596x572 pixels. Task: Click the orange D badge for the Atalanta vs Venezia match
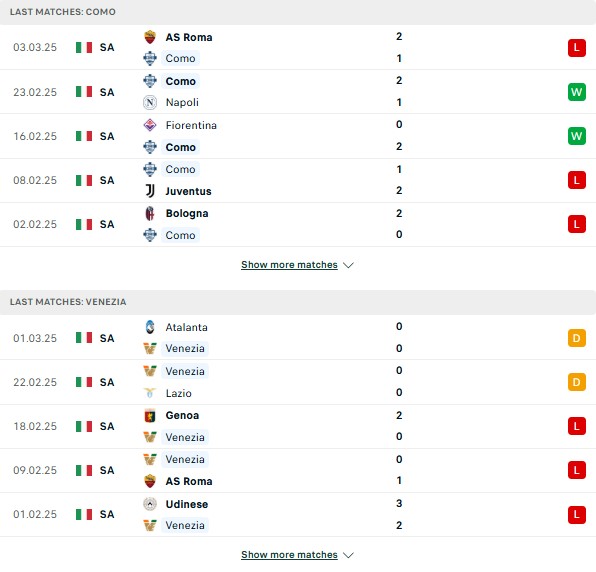pos(577,338)
